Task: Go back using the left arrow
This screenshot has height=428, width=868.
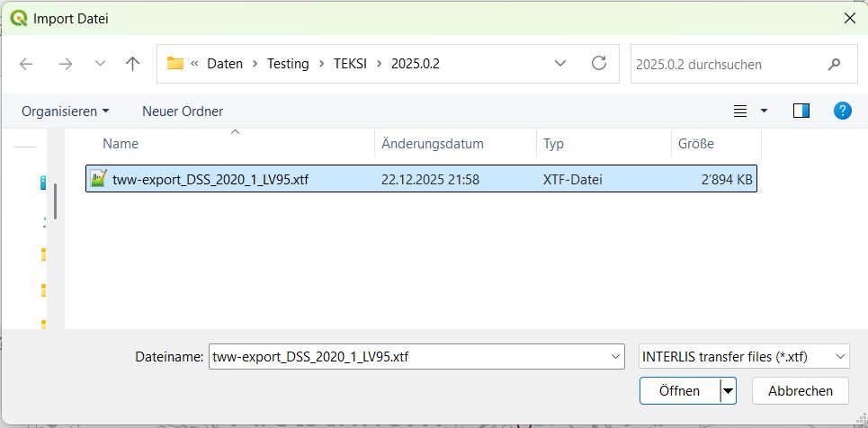Action: pos(26,64)
